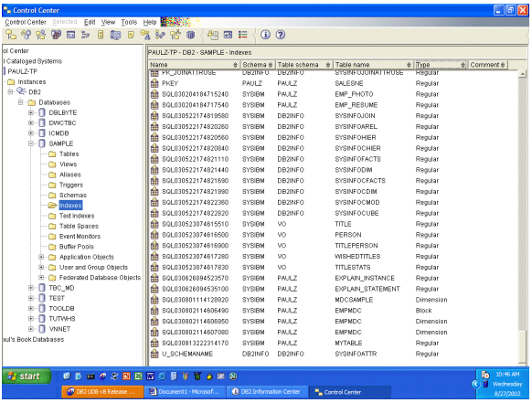Expand the TOOLDB database
532x403 pixels.
[31, 308]
